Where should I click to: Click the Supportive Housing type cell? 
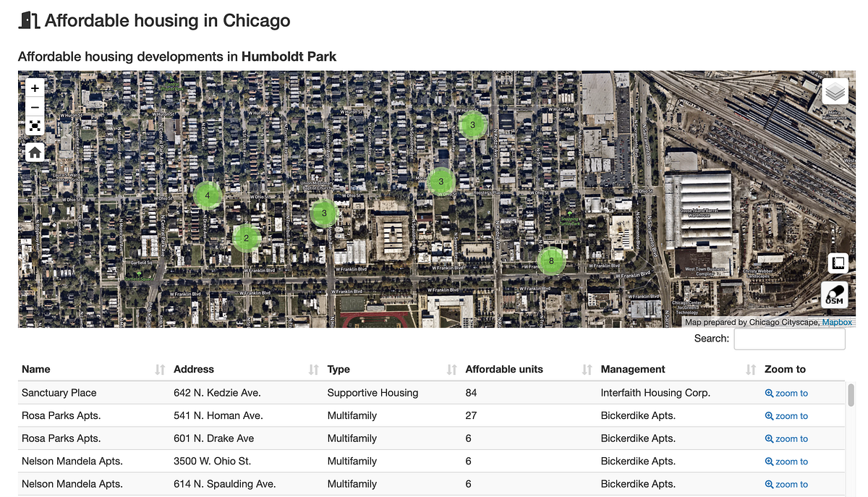click(373, 393)
